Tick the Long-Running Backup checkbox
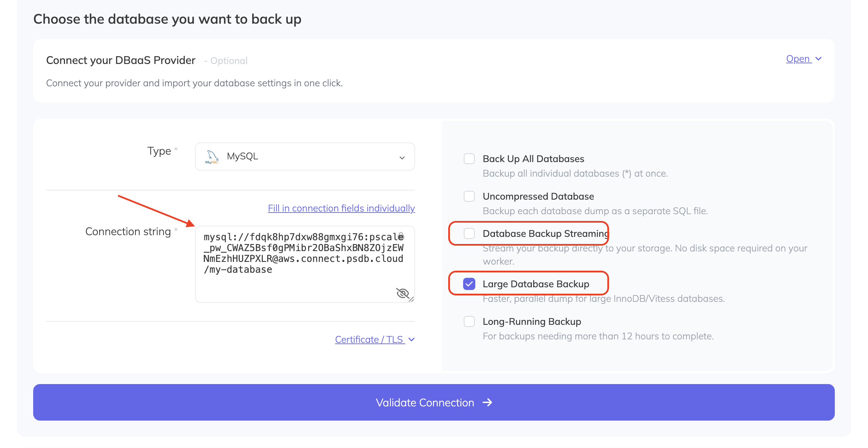Screen dimensions: 868x448 (x=469, y=321)
